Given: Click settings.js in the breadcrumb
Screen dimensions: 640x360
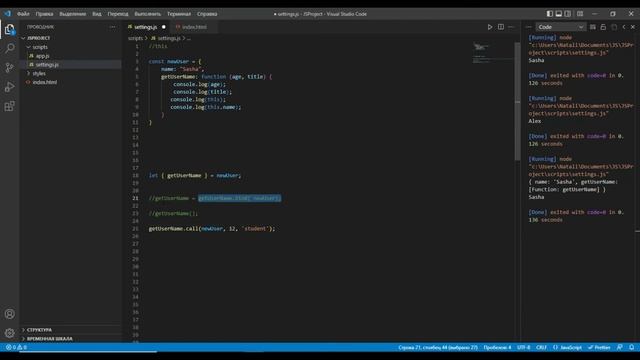Looking at the screenshot, I should 169,38.
